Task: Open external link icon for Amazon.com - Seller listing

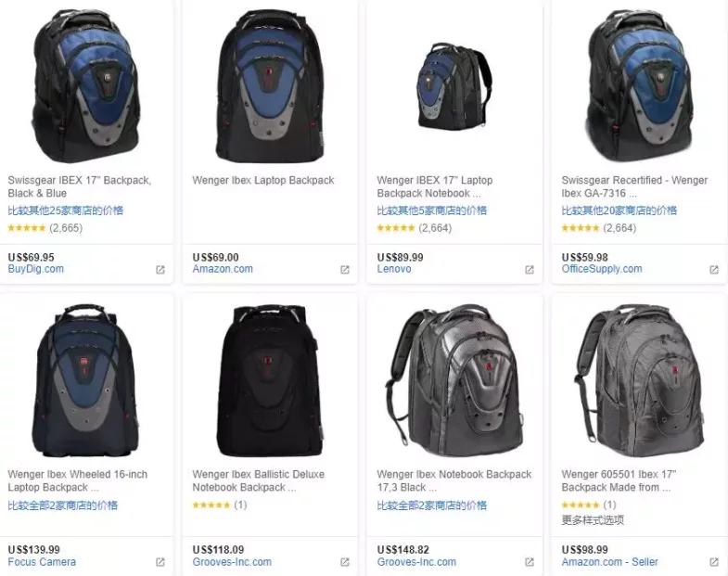Action: 714,562
